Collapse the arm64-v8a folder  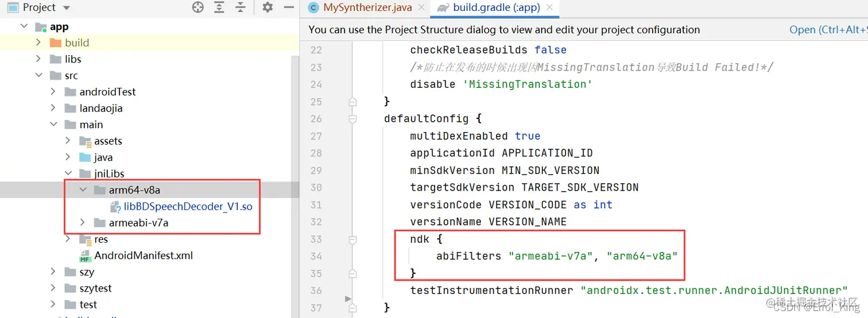pos(83,190)
